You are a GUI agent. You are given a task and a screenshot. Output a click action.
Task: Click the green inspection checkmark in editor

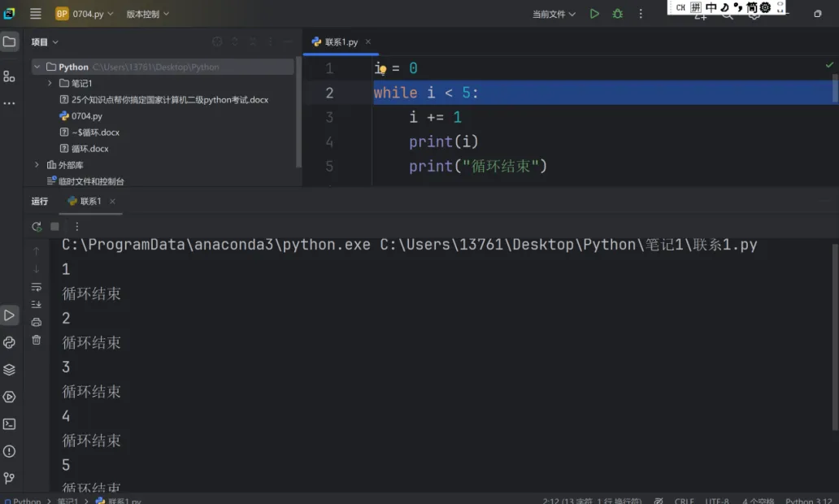(829, 65)
